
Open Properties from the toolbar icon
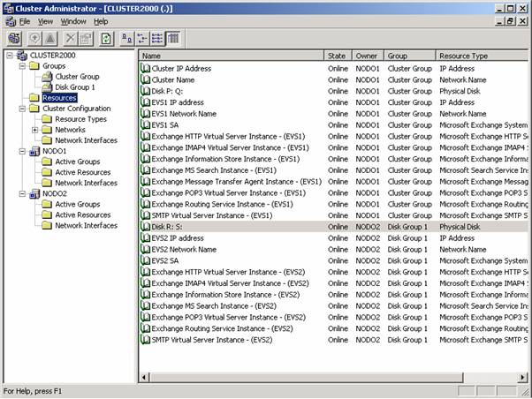click(87, 38)
